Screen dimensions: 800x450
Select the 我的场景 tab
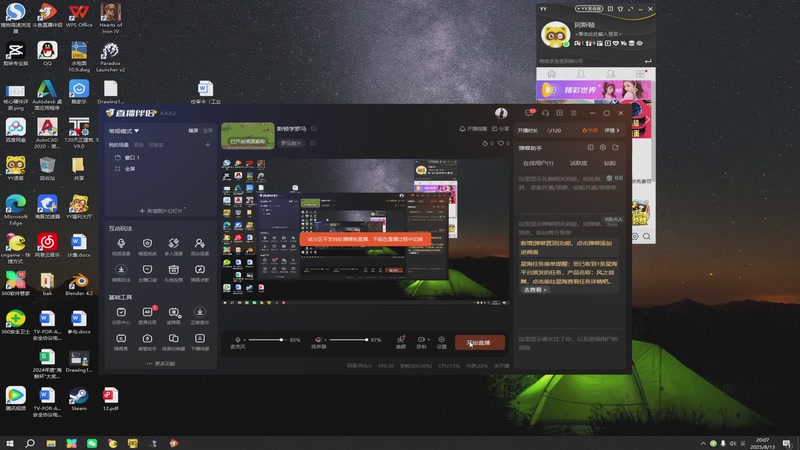point(118,145)
